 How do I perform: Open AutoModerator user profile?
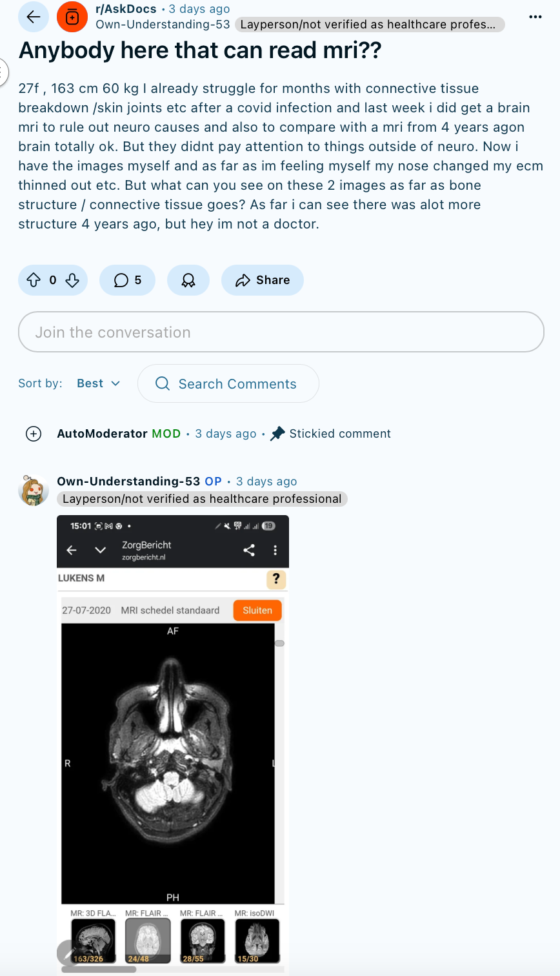tap(102, 434)
